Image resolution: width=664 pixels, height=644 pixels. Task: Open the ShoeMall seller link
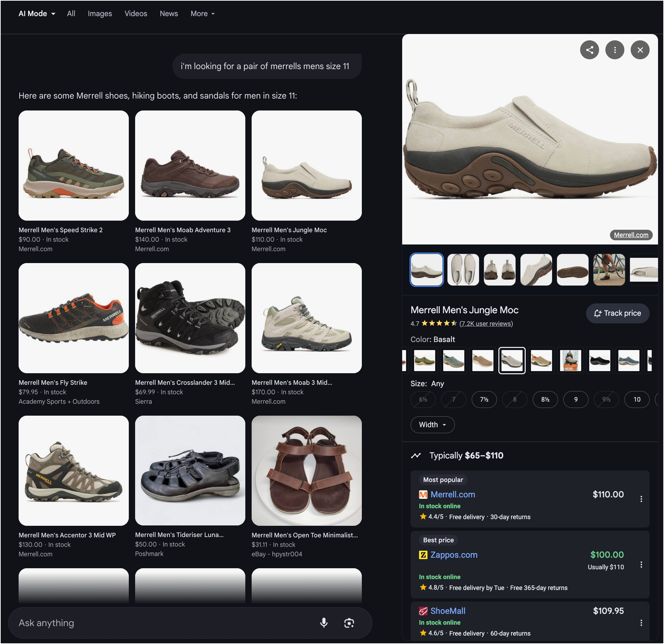(448, 611)
